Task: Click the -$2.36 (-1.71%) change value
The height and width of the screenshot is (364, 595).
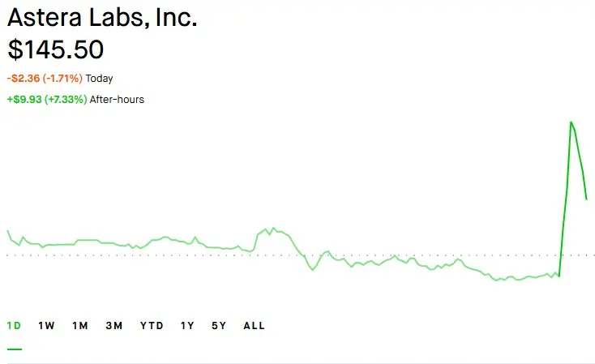Action: click(x=45, y=78)
